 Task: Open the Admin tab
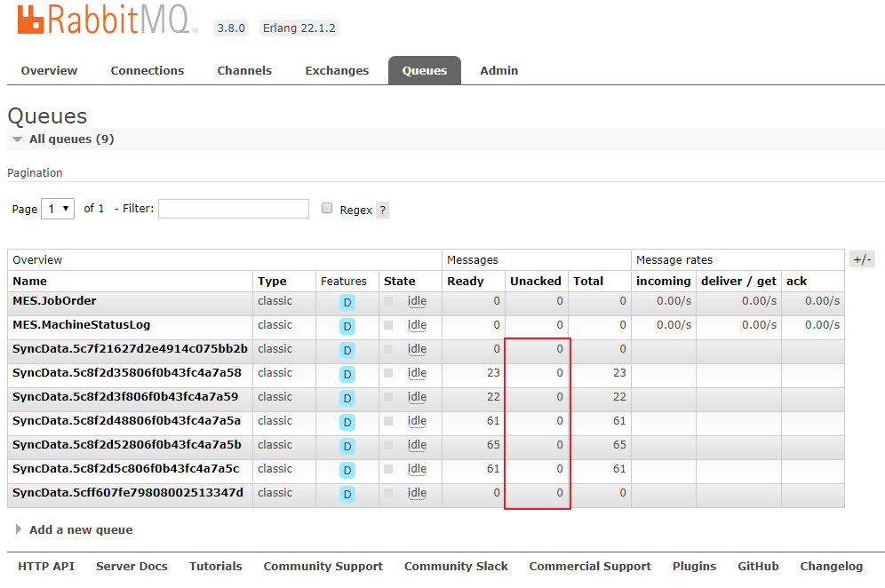(x=499, y=70)
